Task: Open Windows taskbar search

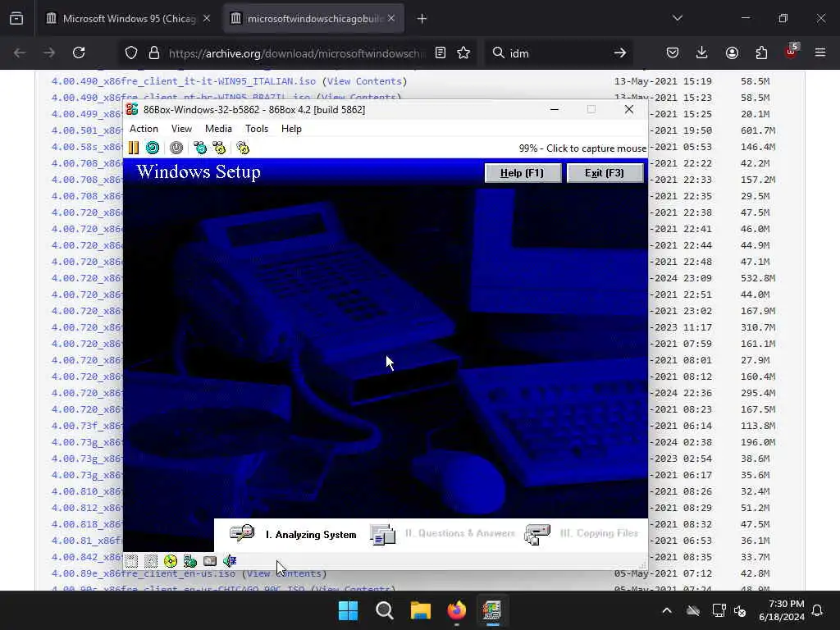Action: click(384, 610)
